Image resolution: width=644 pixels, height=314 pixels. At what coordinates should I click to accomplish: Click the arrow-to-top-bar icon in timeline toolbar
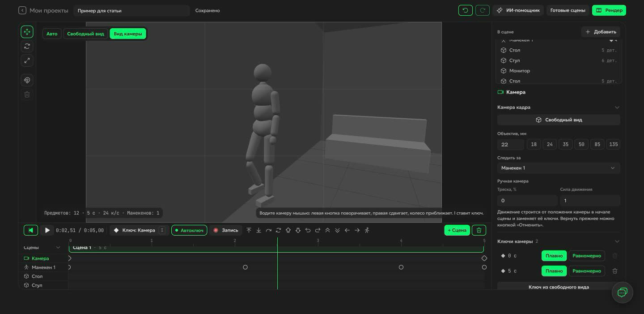[249, 230]
